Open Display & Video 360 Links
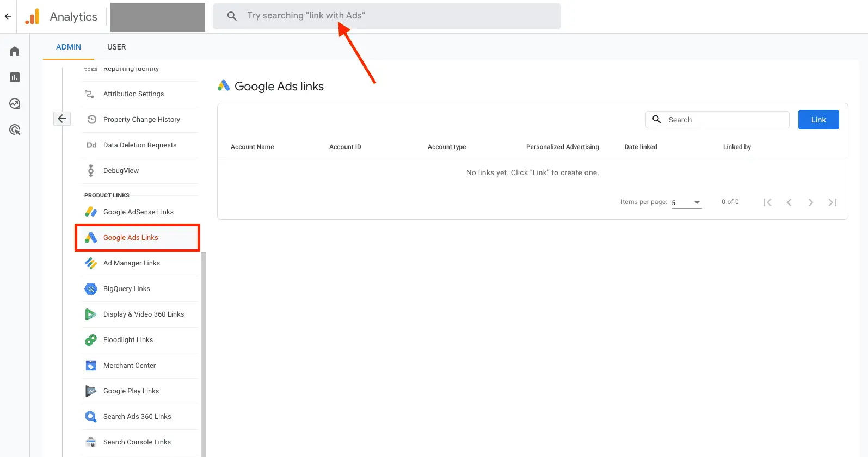The height and width of the screenshot is (457, 868). pos(139,314)
